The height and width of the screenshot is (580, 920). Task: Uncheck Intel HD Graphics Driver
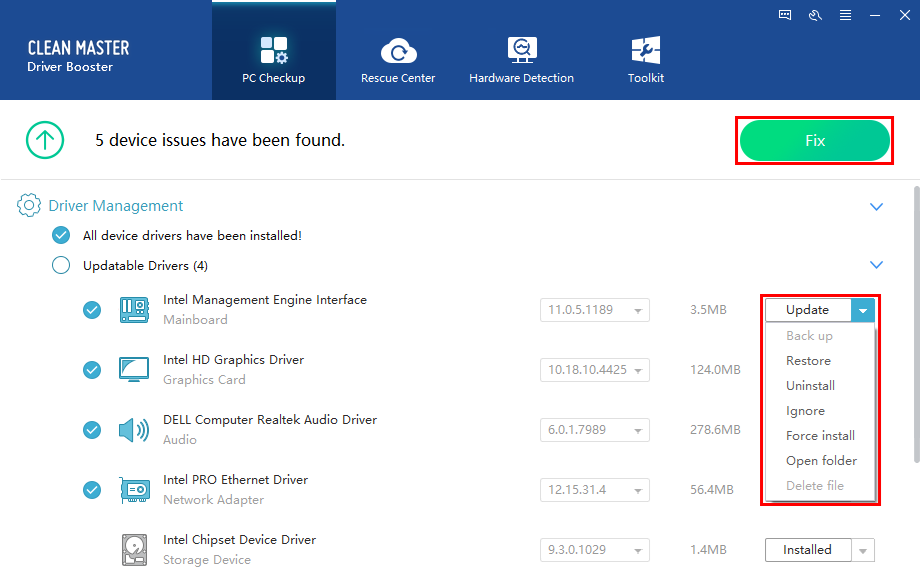tap(92, 370)
